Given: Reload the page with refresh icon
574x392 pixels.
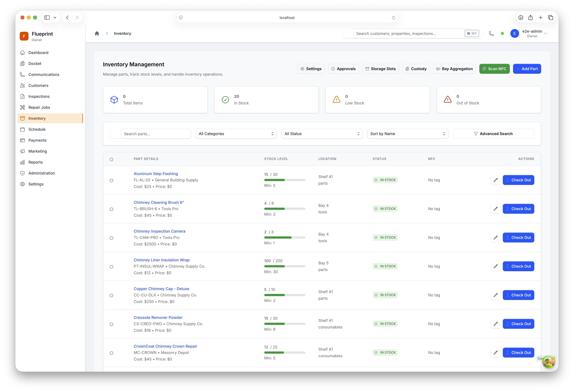Looking at the screenshot, I should 393,18.
